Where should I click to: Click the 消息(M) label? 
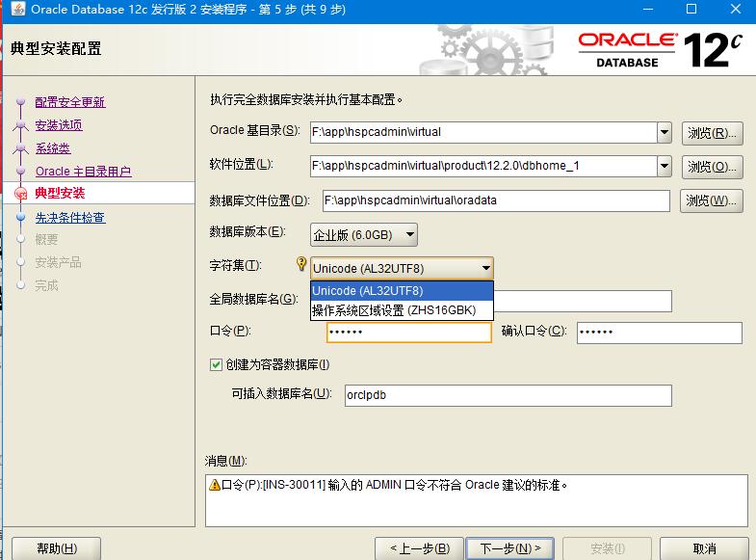(226, 461)
